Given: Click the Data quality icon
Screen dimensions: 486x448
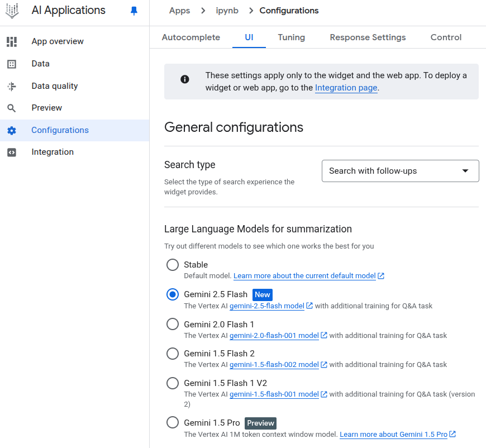Looking at the screenshot, I should [x=12, y=87].
